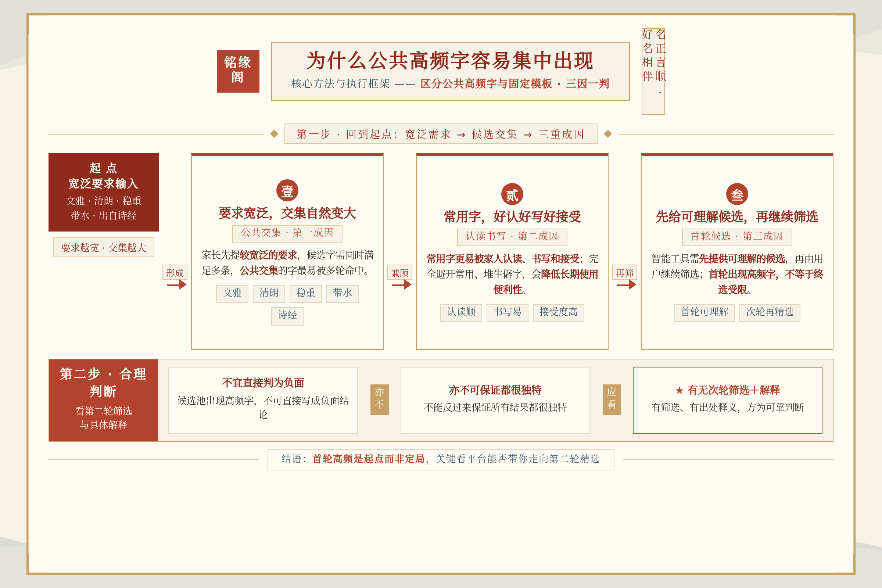
Task: Click heading 先给可理解候选，再继续筛选
Action: 737,217
